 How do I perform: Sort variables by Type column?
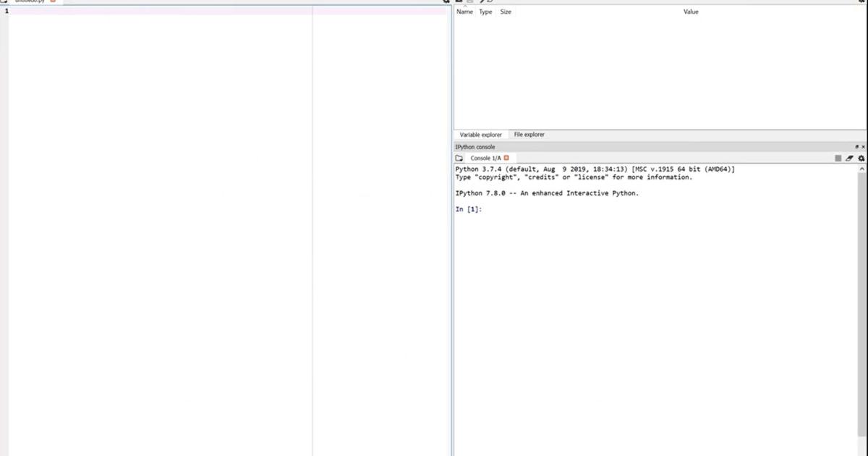click(x=485, y=12)
